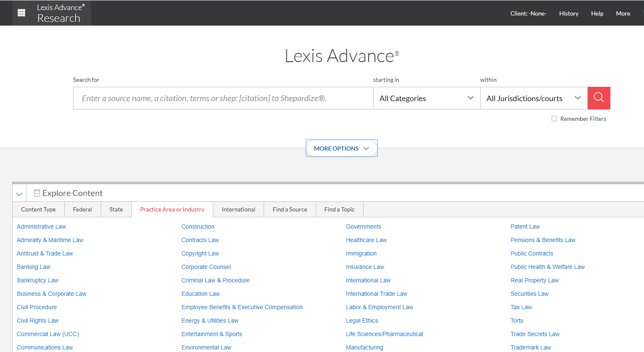
Task: Open the Help menu
Action: point(597,13)
